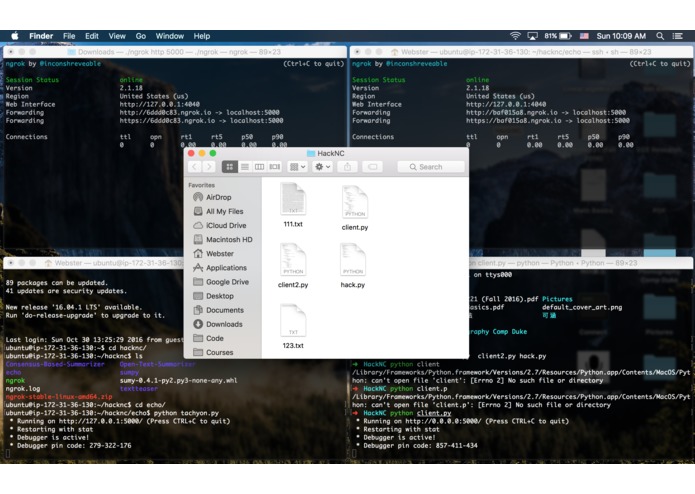Switch Finder to list view

(244, 167)
